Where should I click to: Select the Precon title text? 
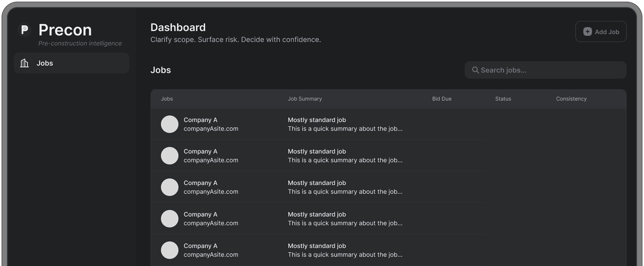point(65,30)
